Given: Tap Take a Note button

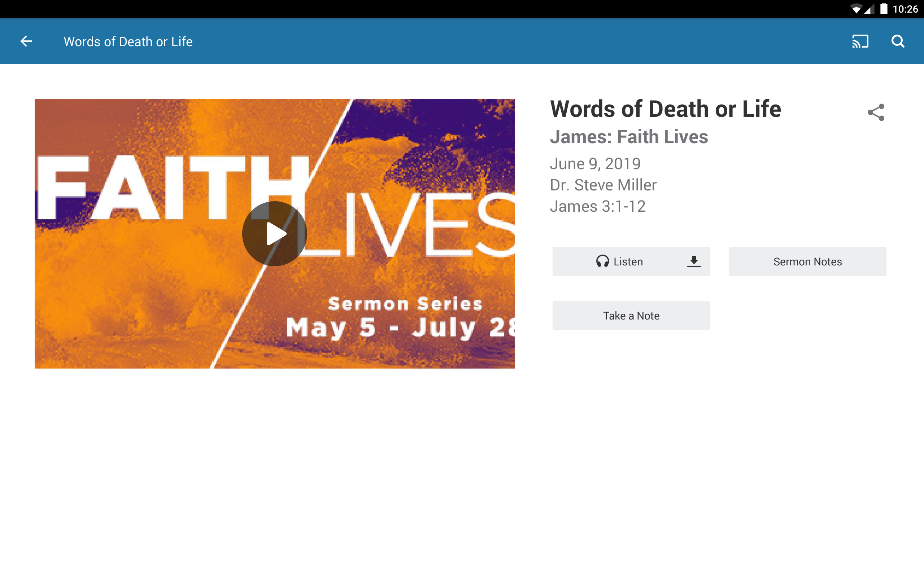Looking at the screenshot, I should pos(631,316).
